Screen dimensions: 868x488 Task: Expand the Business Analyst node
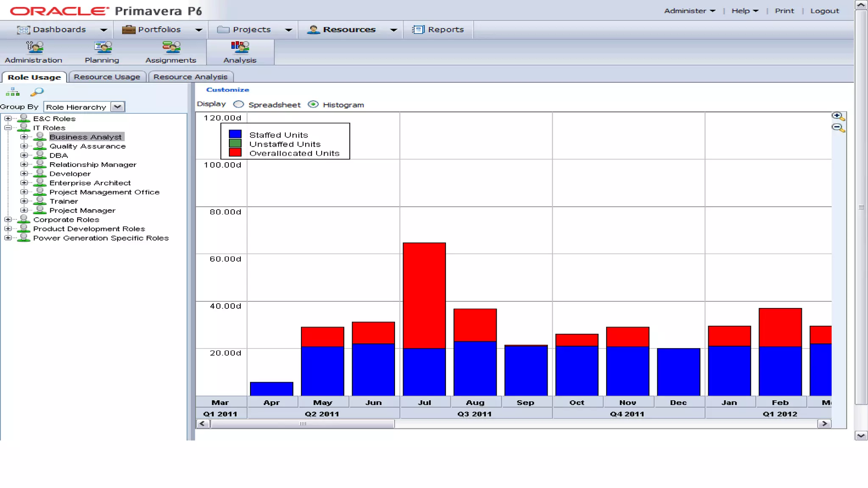24,137
